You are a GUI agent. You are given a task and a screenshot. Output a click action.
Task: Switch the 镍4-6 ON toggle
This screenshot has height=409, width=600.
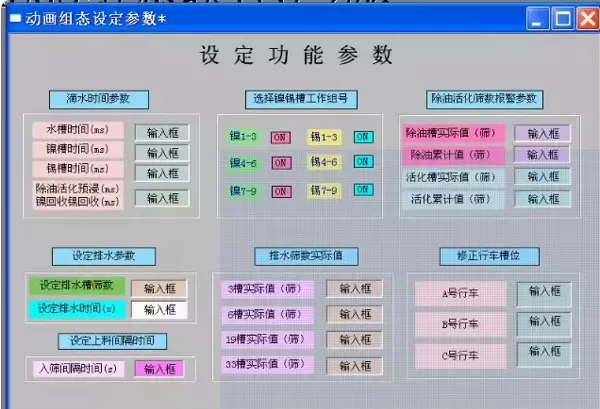tap(281, 163)
